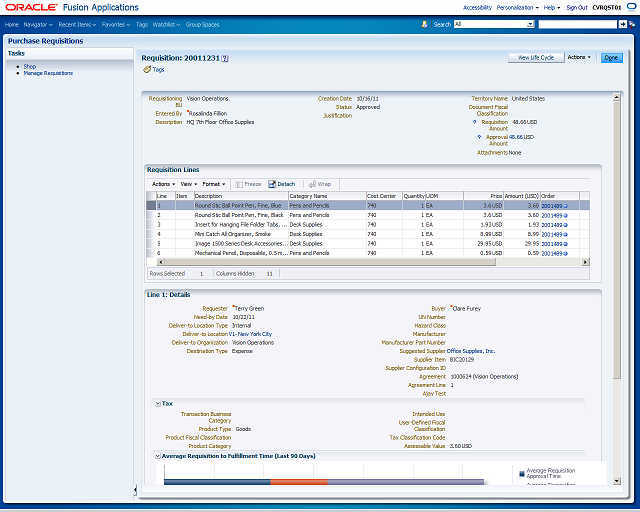Screen dimensions: 640x512
Task: Click the Wrap text icon
Action: 312,184
